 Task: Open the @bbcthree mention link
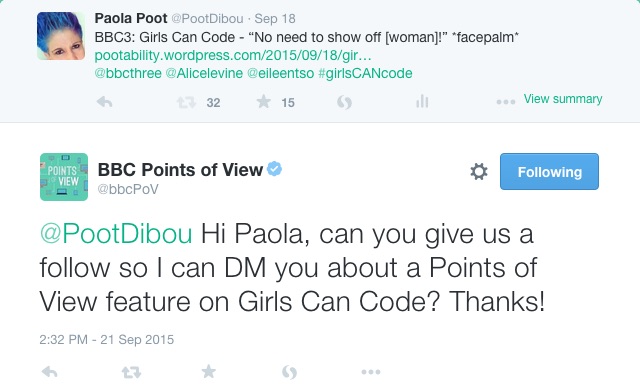128,73
